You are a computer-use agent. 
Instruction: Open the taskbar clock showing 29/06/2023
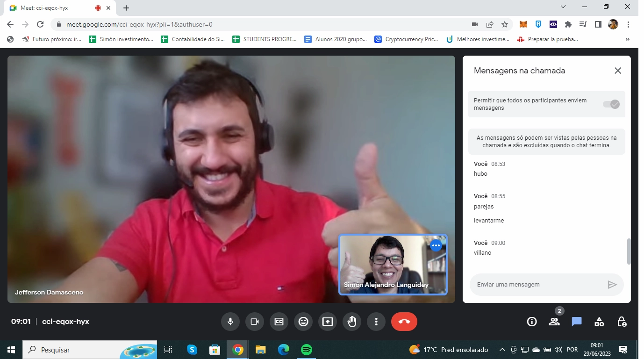(x=597, y=350)
